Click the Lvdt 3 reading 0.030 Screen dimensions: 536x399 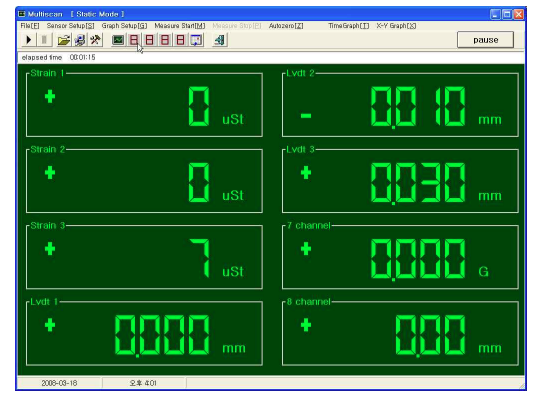[418, 184]
